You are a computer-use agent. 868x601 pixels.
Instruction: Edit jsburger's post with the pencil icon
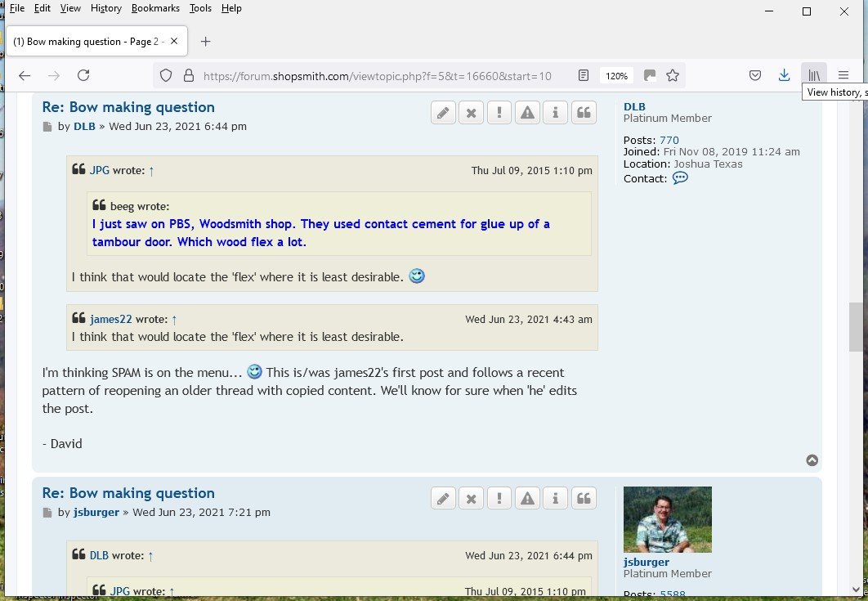click(x=443, y=499)
